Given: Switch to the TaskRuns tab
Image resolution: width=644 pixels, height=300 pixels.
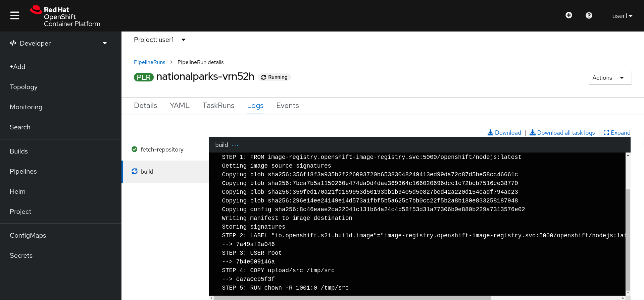Looking at the screenshot, I should coord(218,106).
